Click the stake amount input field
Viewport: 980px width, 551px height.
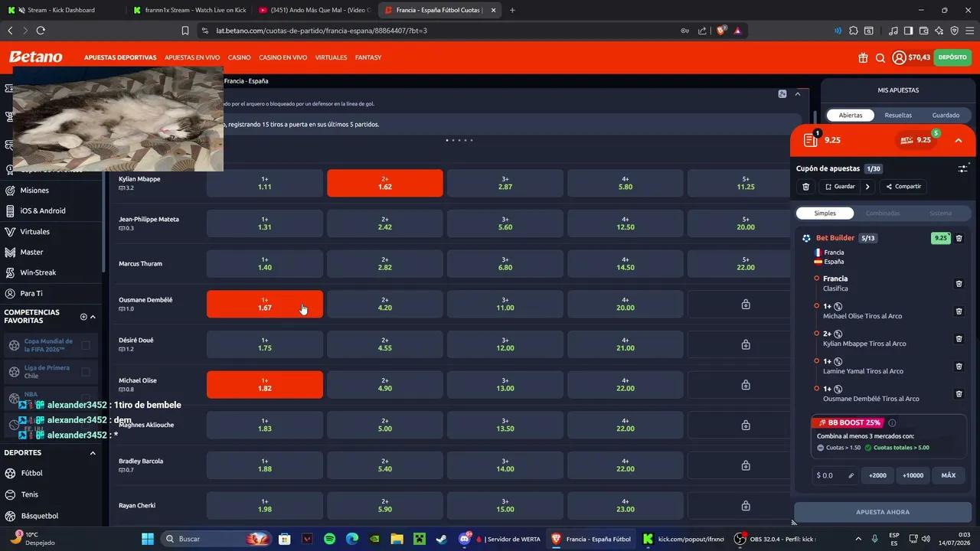[835, 475]
